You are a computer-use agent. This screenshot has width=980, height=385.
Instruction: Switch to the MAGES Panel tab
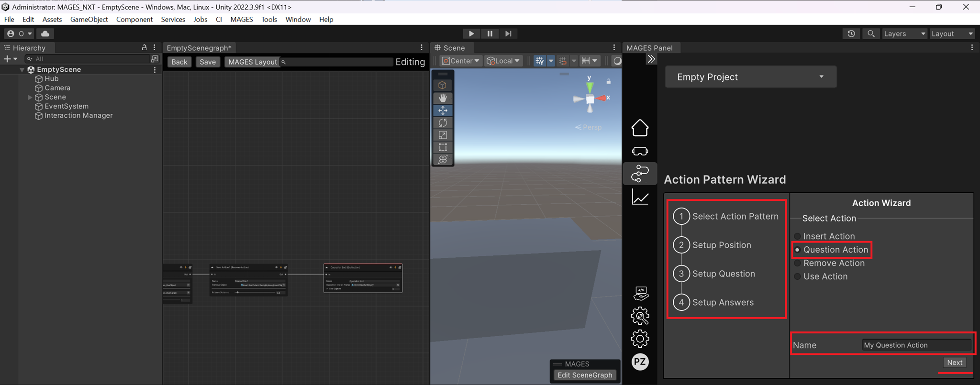pyautogui.click(x=649, y=48)
